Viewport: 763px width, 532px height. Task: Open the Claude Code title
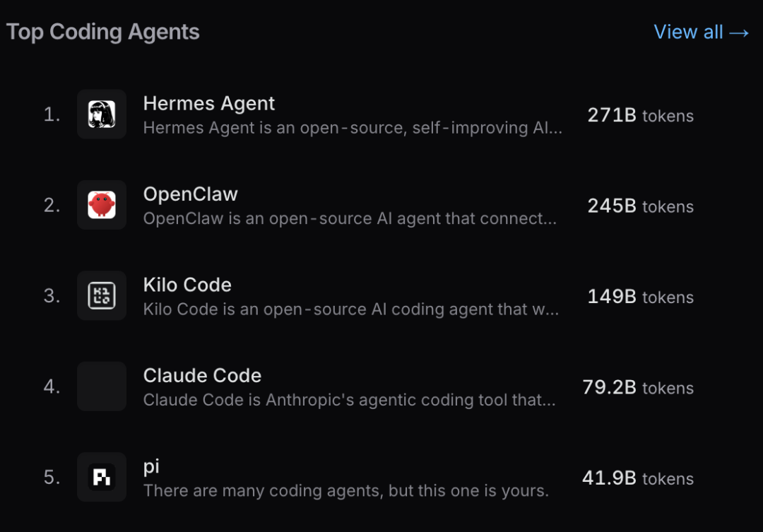coord(203,375)
